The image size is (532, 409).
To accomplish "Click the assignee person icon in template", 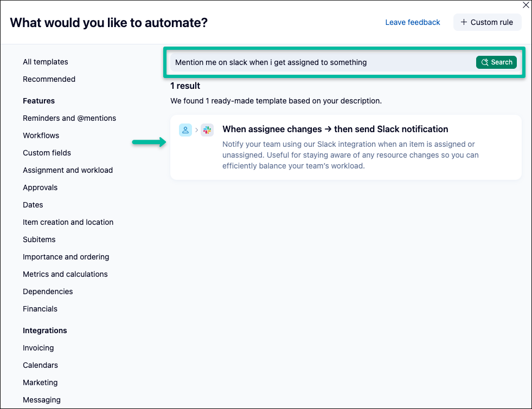I will pos(185,130).
